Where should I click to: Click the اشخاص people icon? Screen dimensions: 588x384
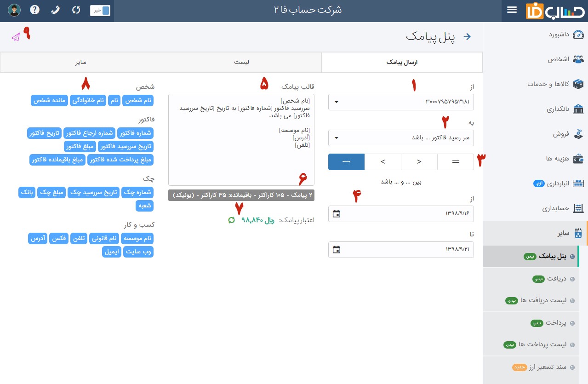click(578, 59)
